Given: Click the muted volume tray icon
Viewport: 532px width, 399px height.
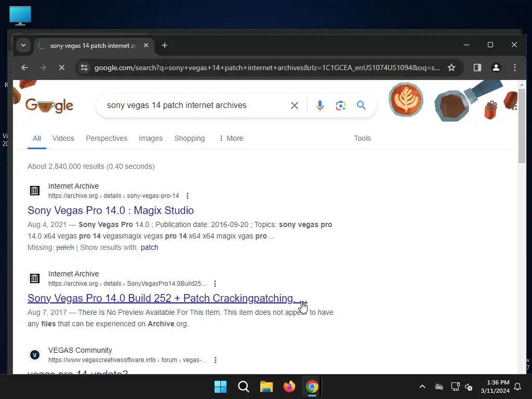Looking at the screenshot, I should point(469,387).
